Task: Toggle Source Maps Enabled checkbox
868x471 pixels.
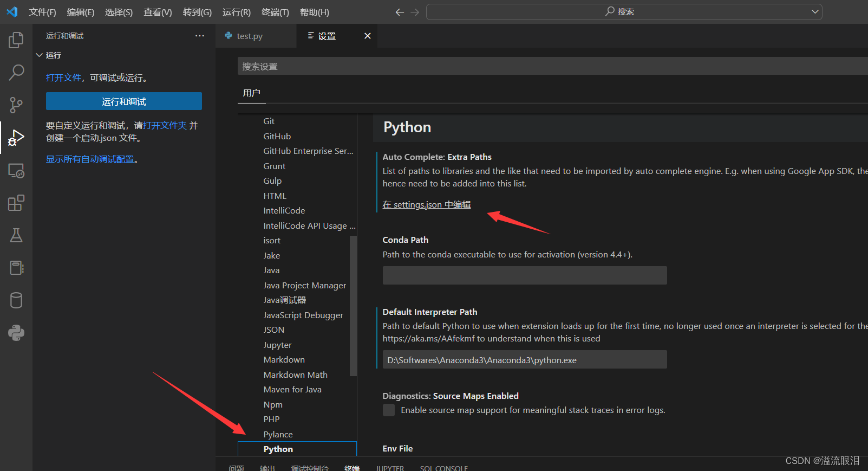Action: coord(389,410)
